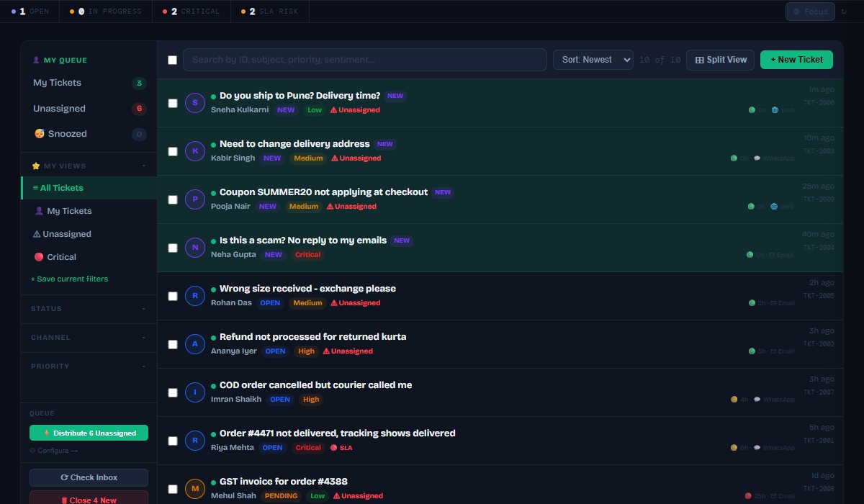Click the Email icon on TKT-2005

773,303
